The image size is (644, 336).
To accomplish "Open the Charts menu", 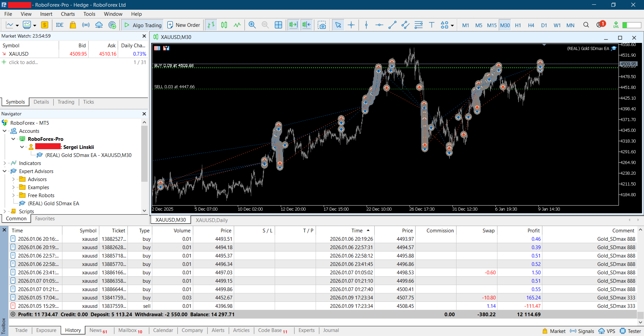I will pyautogui.click(x=68, y=14).
